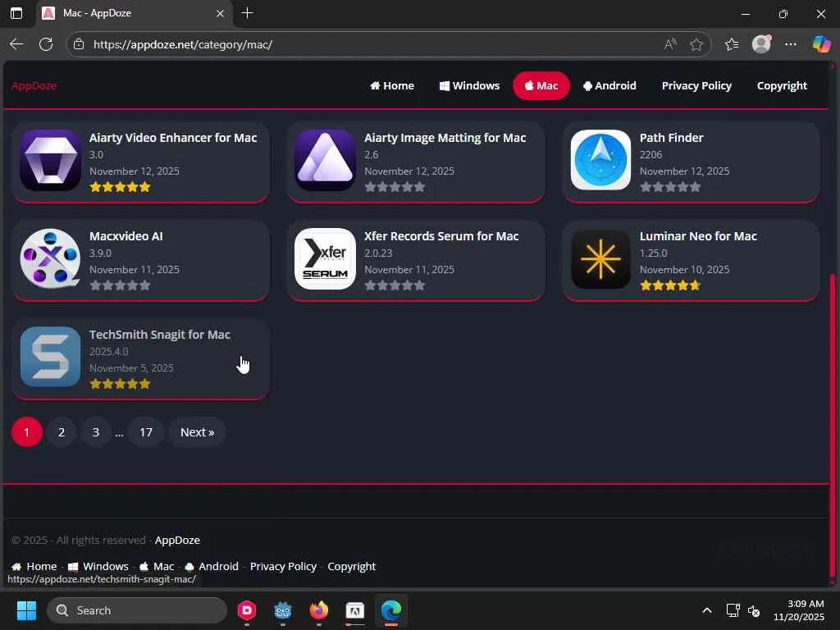
Task: Click the footer Home link
Action: [34, 566]
